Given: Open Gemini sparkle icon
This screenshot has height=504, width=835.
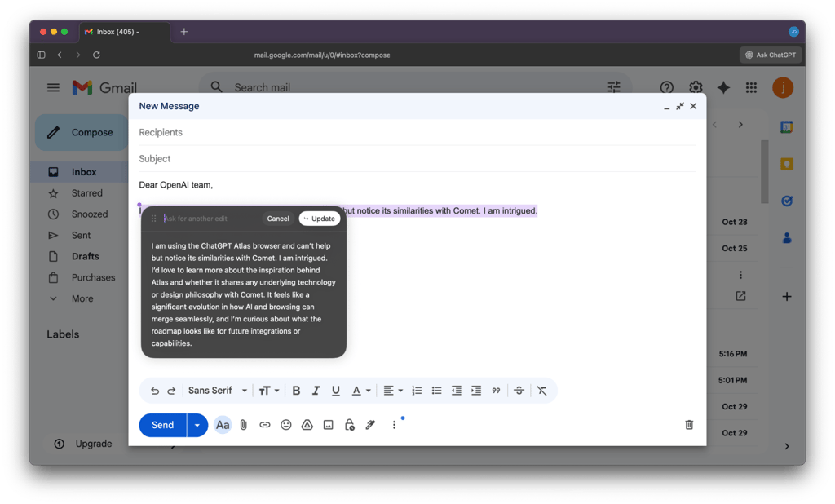Looking at the screenshot, I should (x=723, y=87).
